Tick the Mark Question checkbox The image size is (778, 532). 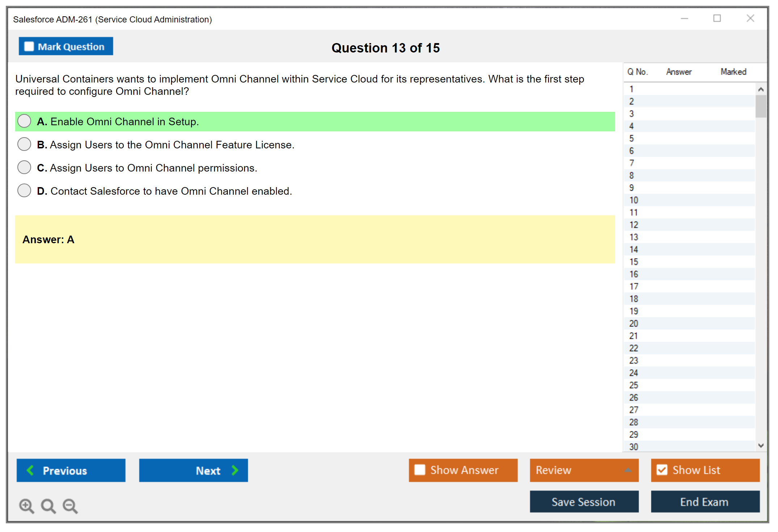[x=29, y=46]
